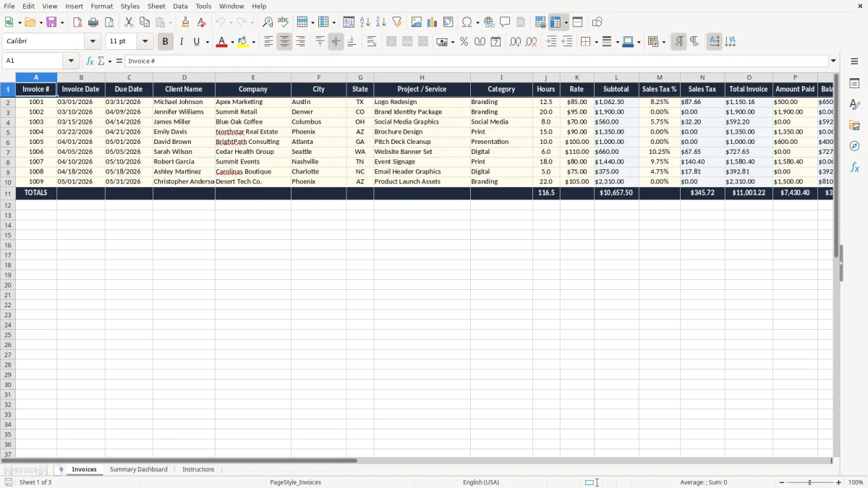Click the Print icon
Screen dimensions: 868x488
click(x=93, y=22)
